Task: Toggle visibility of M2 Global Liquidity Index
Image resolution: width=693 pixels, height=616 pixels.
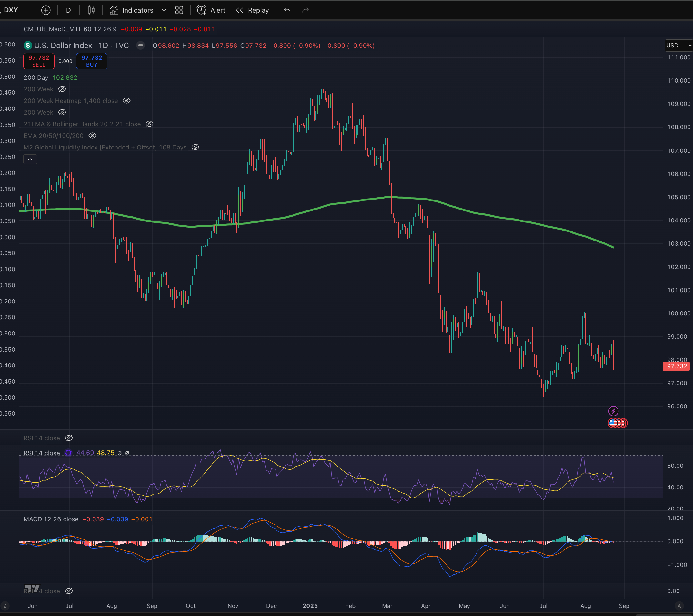Action: [195, 147]
